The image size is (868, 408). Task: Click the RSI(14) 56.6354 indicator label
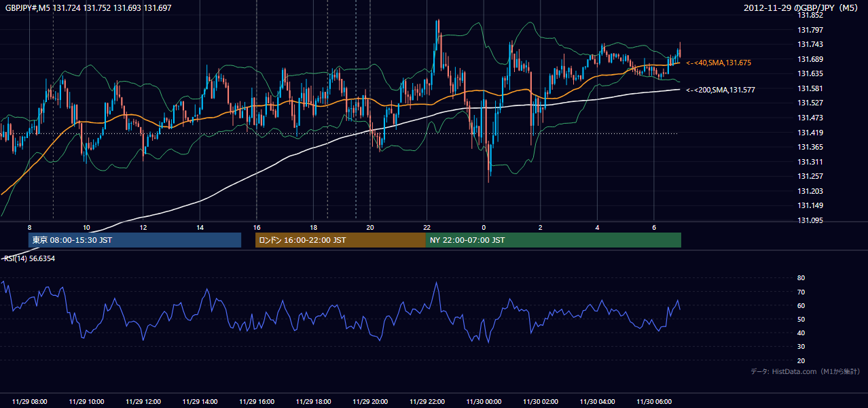[x=30, y=258]
